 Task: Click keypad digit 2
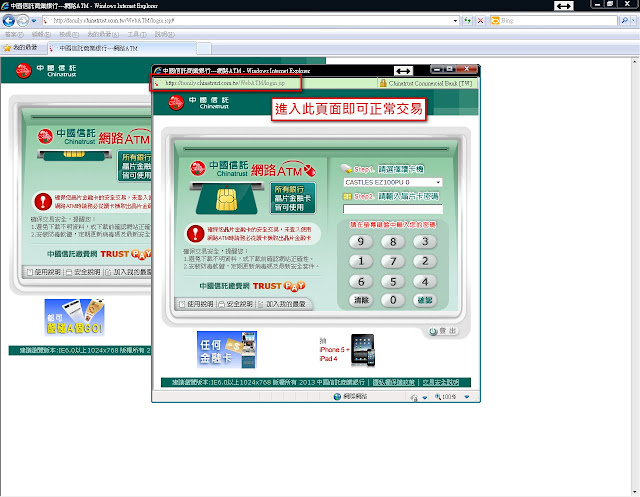pyautogui.click(x=425, y=261)
